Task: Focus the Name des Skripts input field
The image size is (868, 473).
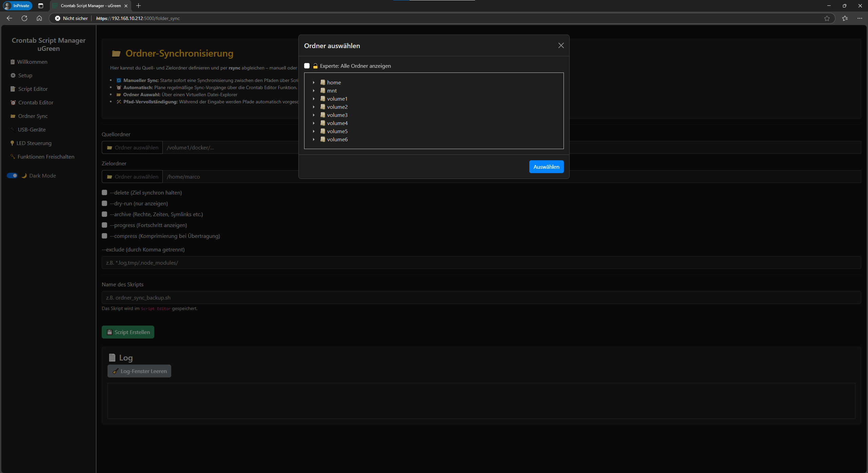Action: click(x=481, y=297)
